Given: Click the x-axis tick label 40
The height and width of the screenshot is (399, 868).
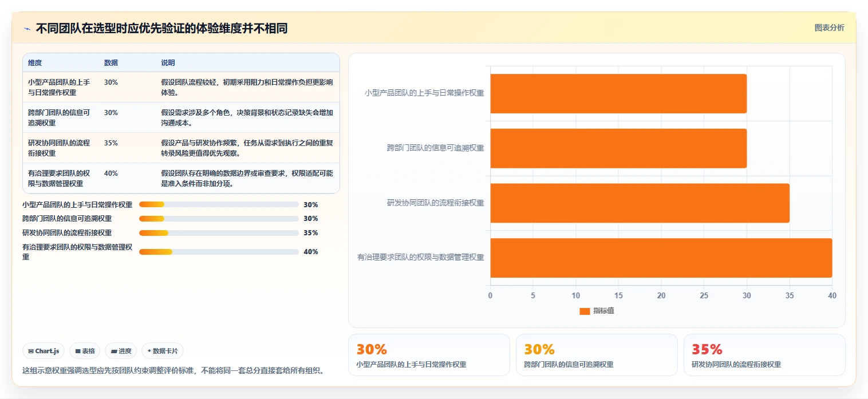Looking at the screenshot, I should tap(832, 296).
